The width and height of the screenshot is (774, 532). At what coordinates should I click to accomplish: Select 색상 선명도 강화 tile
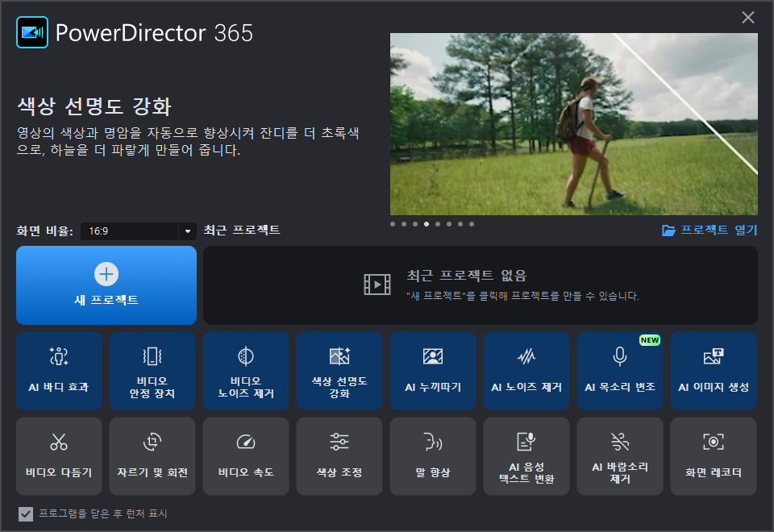339,371
